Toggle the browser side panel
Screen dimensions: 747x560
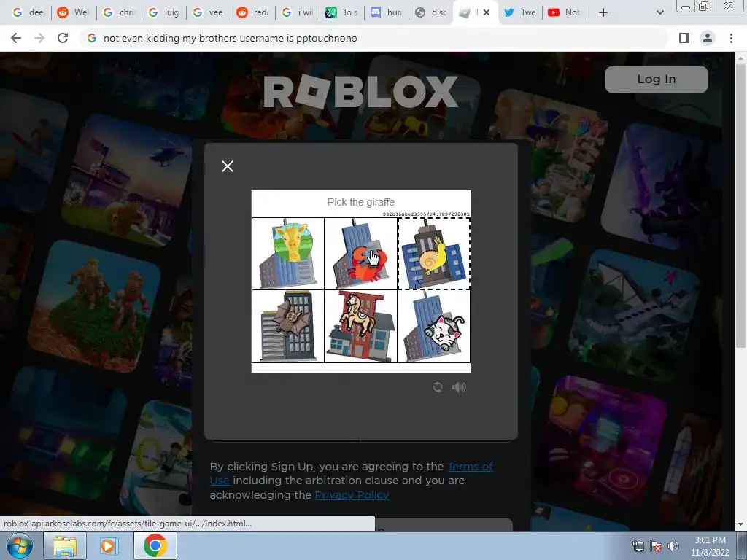pyautogui.click(x=684, y=38)
